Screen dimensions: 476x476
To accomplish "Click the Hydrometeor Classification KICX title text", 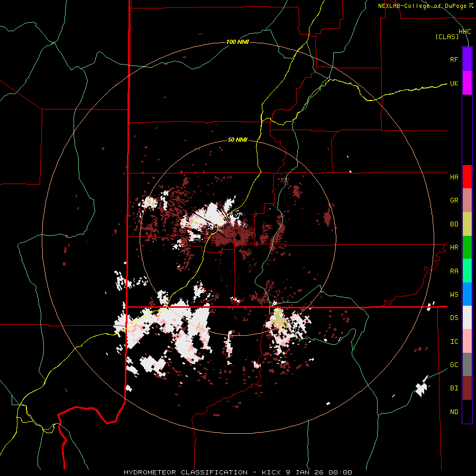I will pos(238,472).
